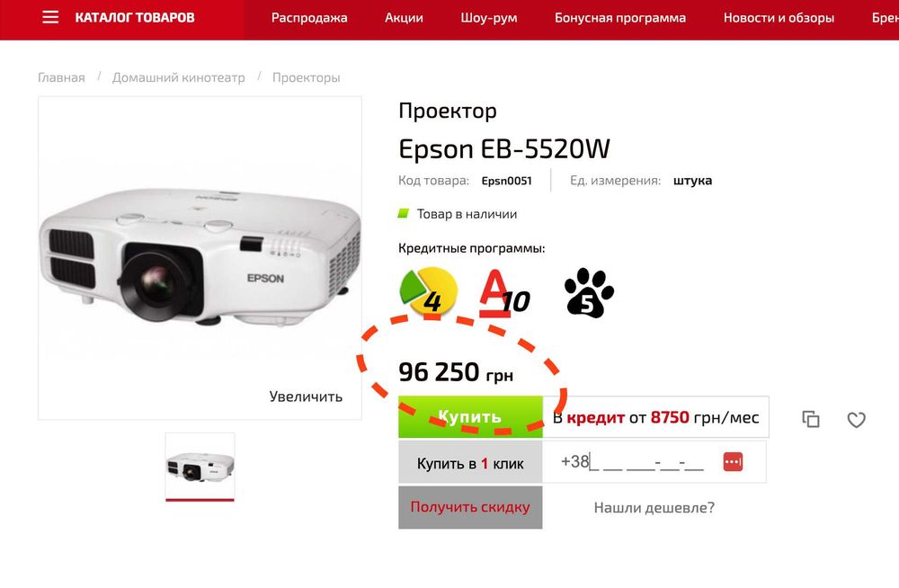Add to wishlist with heart icon
The width and height of the screenshot is (899, 588).
point(857,420)
